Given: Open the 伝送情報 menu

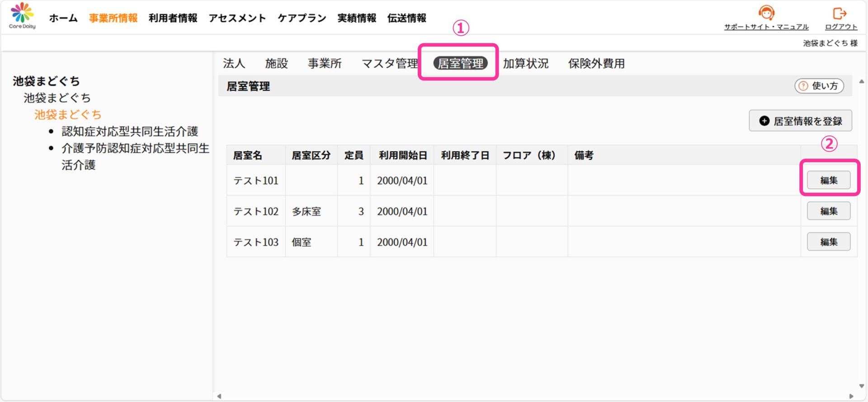Looking at the screenshot, I should 406,18.
